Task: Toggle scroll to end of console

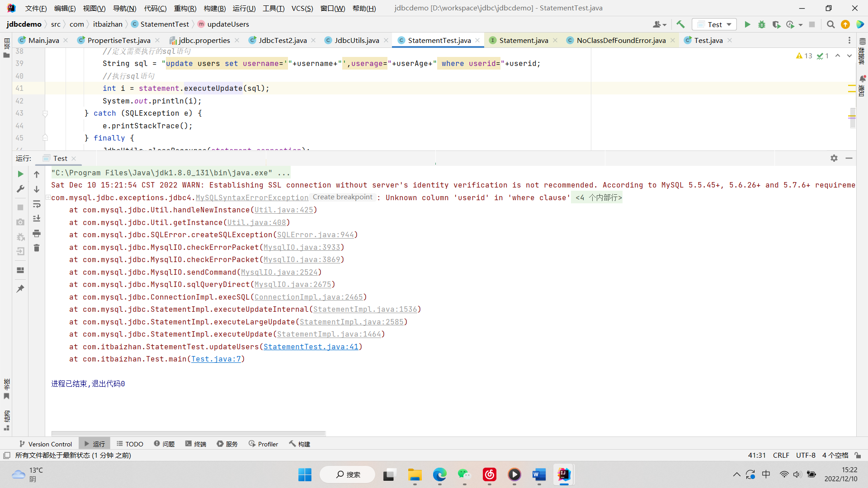Action: (x=37, y=219)
